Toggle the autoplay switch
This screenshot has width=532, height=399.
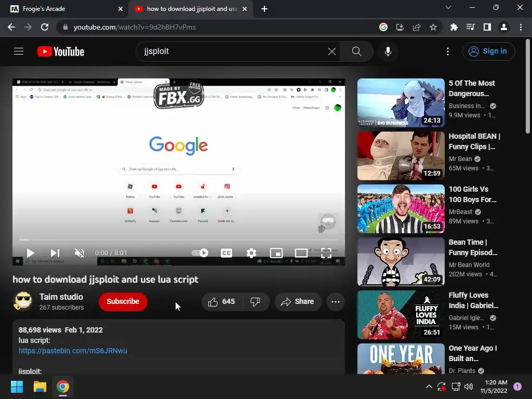pos(200,253)
